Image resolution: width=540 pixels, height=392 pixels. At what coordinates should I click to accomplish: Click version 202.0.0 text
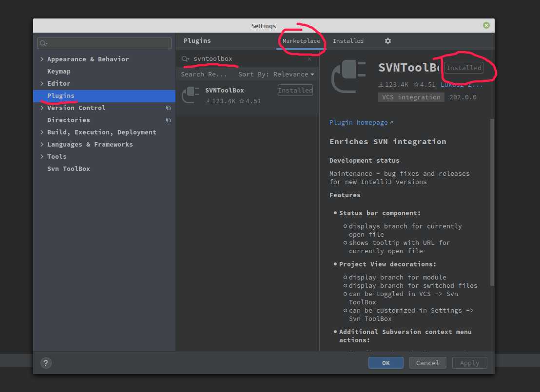(463, 97)
